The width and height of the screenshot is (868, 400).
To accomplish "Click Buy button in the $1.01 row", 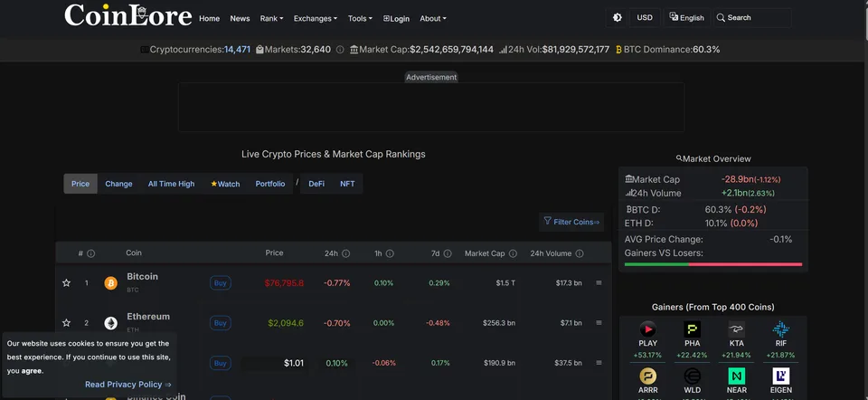I will tap(221, 363).
